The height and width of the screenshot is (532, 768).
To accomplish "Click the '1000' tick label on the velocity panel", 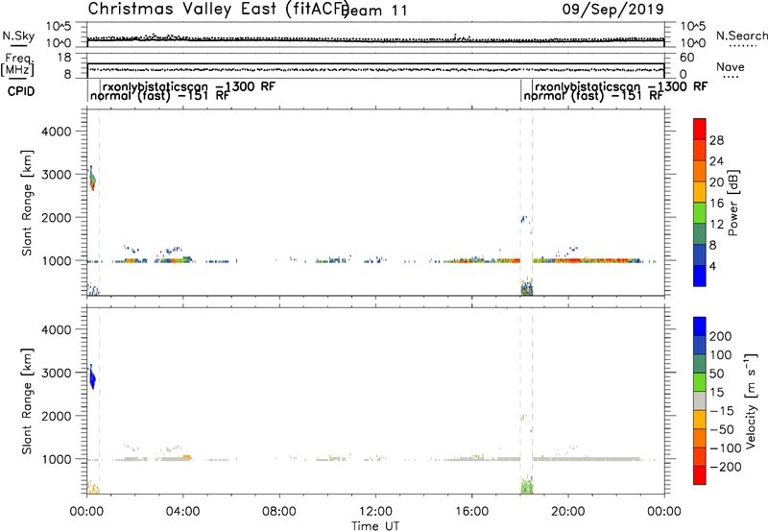I will (56, 459).
